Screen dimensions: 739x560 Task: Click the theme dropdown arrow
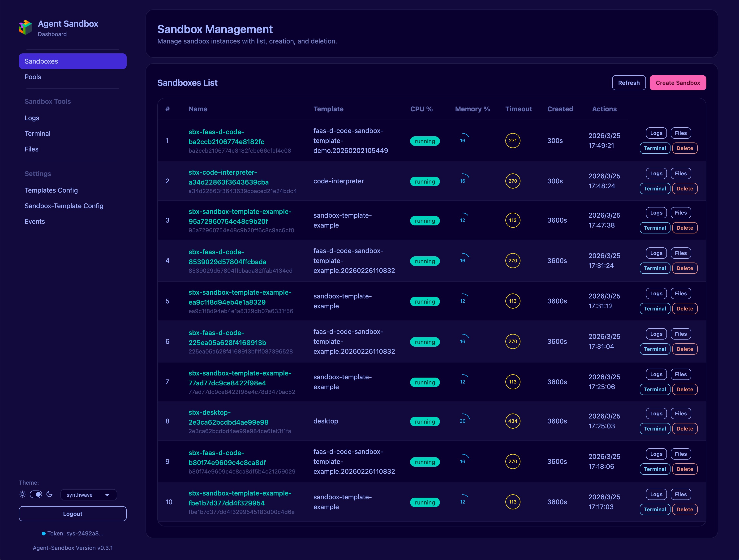(107, 495)
